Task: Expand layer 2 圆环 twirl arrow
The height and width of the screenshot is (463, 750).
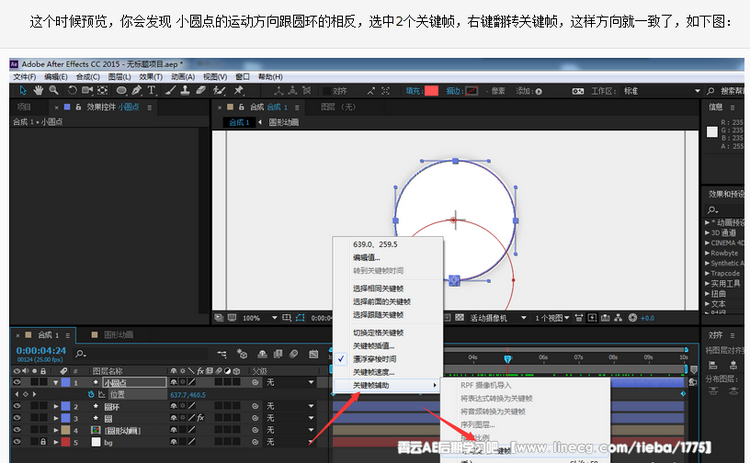Action: (56, 406)
